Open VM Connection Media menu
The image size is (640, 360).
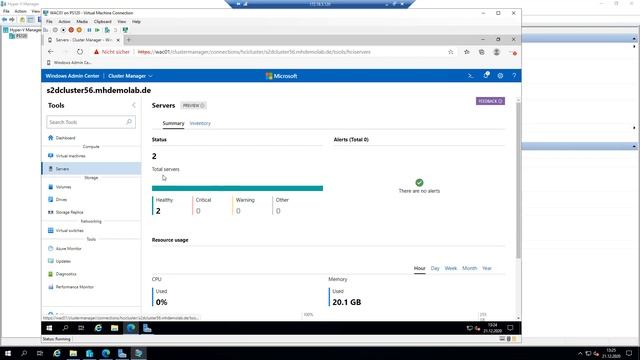82,22
